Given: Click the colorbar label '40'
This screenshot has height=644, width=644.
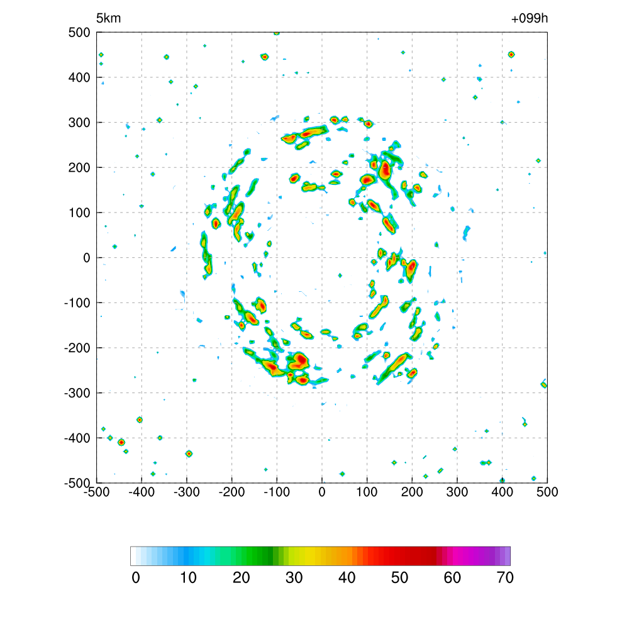Looking at the screenshot, I should coord(347,578).
